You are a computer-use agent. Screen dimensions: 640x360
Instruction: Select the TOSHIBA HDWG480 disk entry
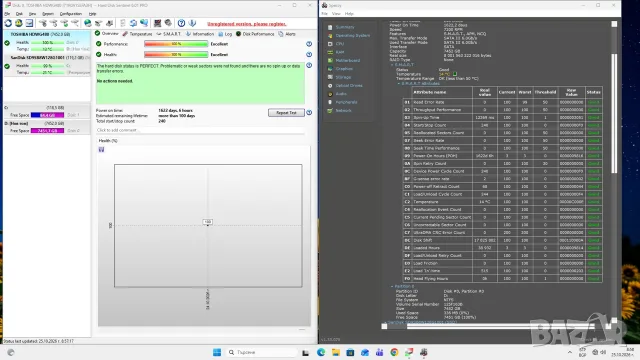tap(47, 42)
